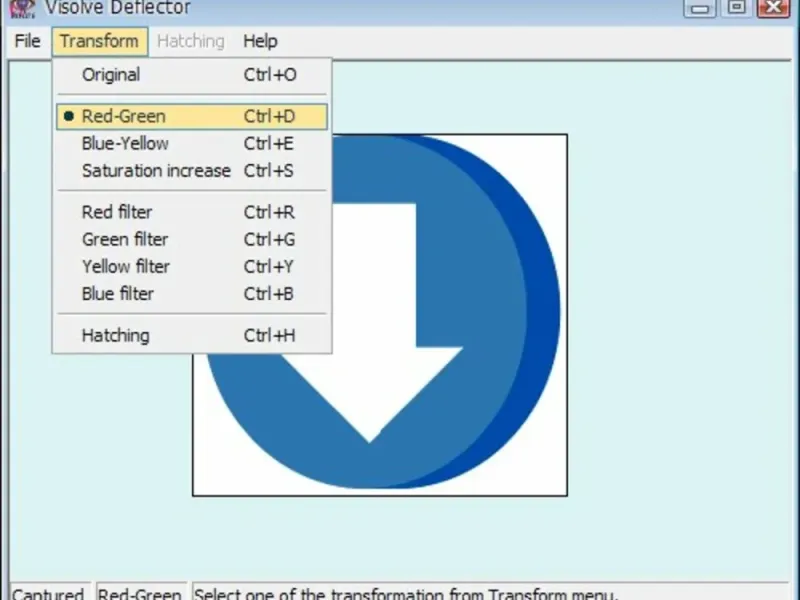This screenshot has width=800, height=600.
Task: Apply the Blue filter
Action: pyautogui.click(x=192, y=294)
